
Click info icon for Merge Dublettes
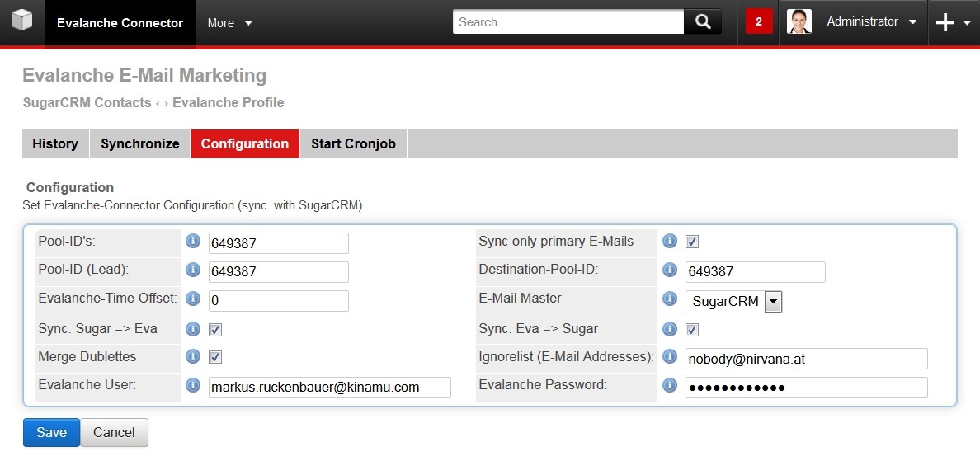[193, 356]
